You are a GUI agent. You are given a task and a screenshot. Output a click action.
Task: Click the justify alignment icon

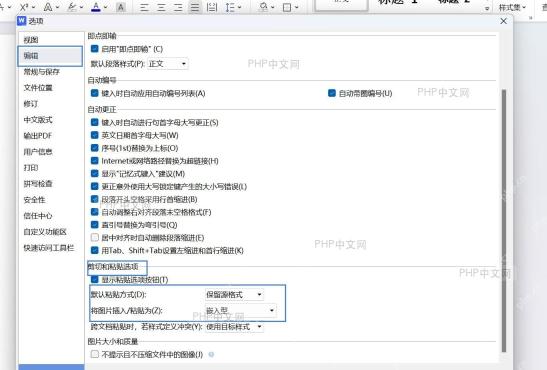point(195,7)
